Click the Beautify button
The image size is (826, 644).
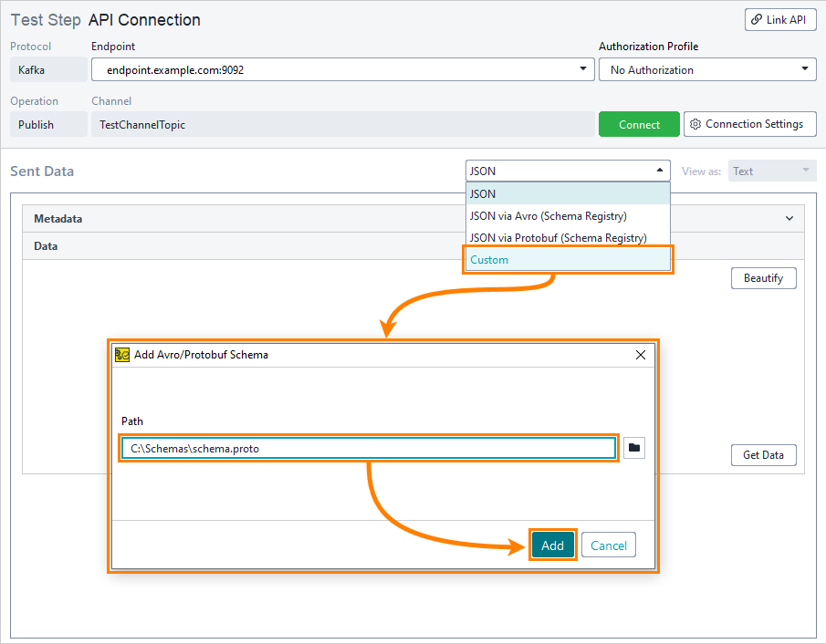pyautogui.click(x=763, y=278)
